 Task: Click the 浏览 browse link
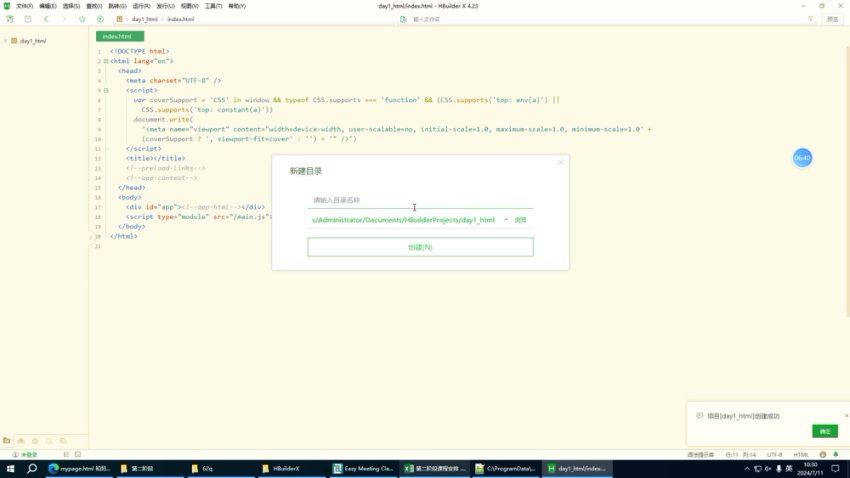pyautogui.click(x=520, y=220)
